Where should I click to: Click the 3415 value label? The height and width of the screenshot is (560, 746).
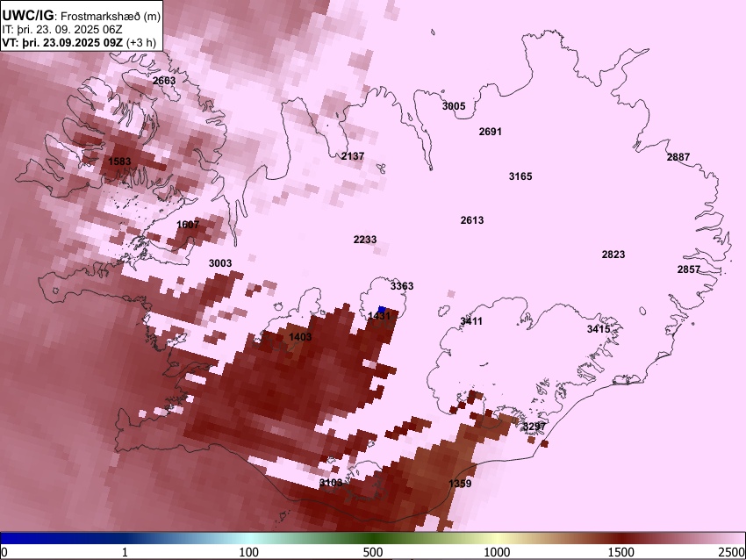[599, 329]
